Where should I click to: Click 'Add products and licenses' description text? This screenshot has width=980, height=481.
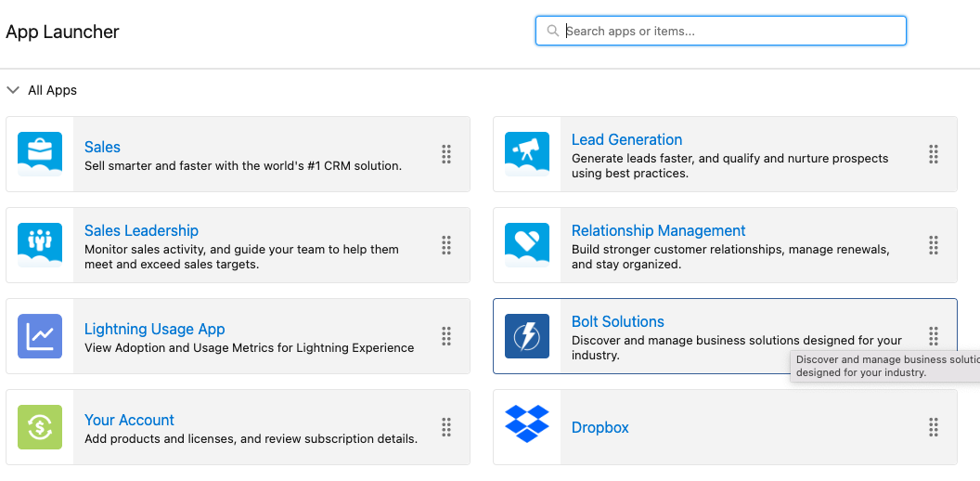point(251,439)
